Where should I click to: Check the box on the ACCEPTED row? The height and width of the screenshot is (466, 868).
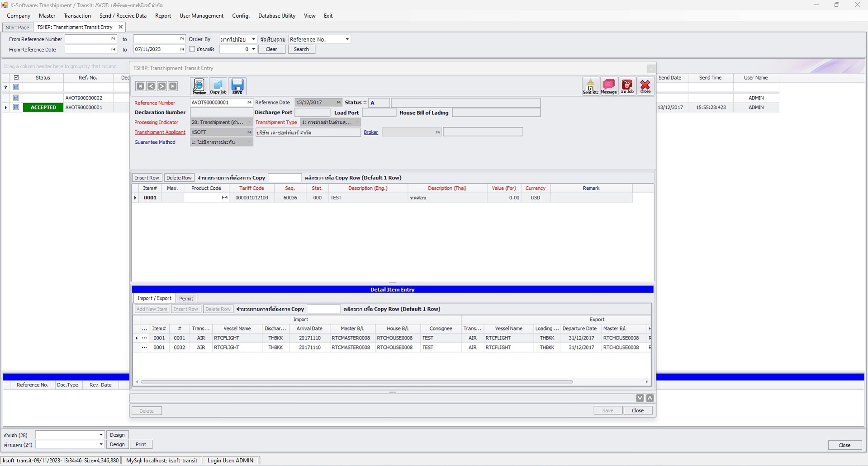[16, 107]
